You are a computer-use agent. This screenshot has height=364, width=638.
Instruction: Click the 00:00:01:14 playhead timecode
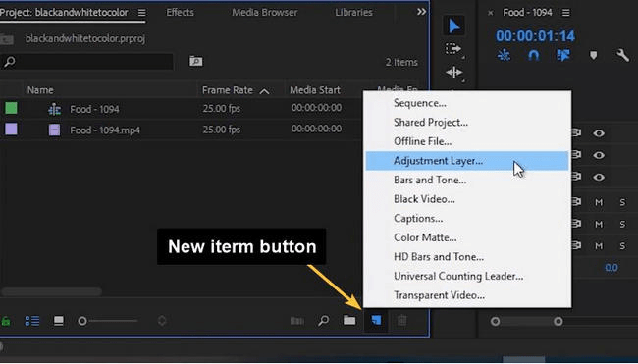tap(536, 36)
